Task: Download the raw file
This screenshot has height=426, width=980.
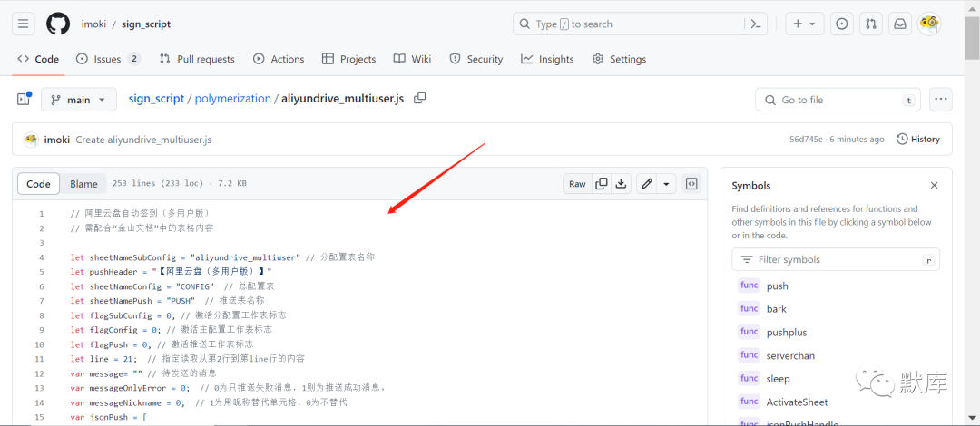Action: [x=621, y=184]
